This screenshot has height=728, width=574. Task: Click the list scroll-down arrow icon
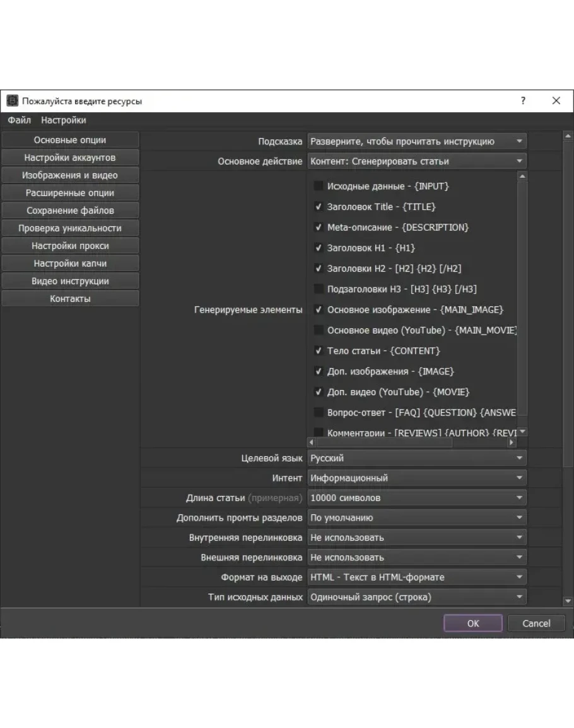[522, 432]
